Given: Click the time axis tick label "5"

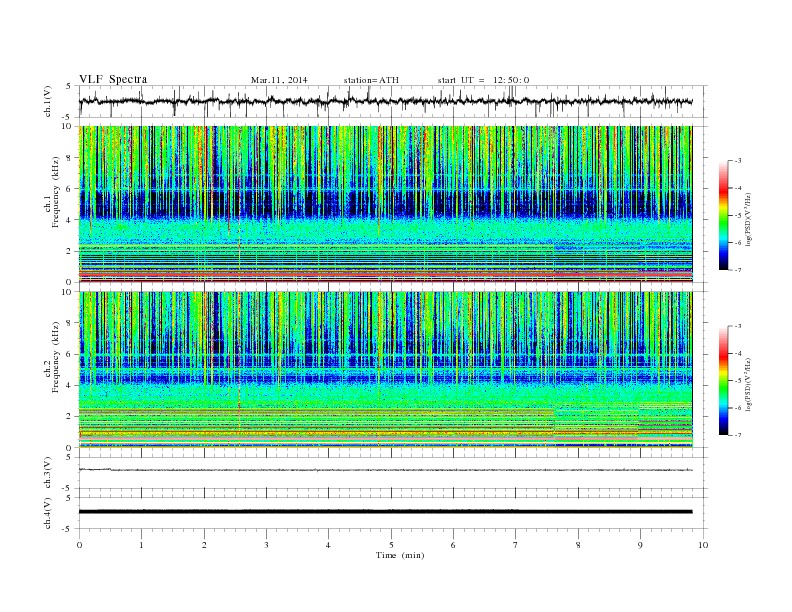Looking at the screenshot, I should click(x=391, y=545).
